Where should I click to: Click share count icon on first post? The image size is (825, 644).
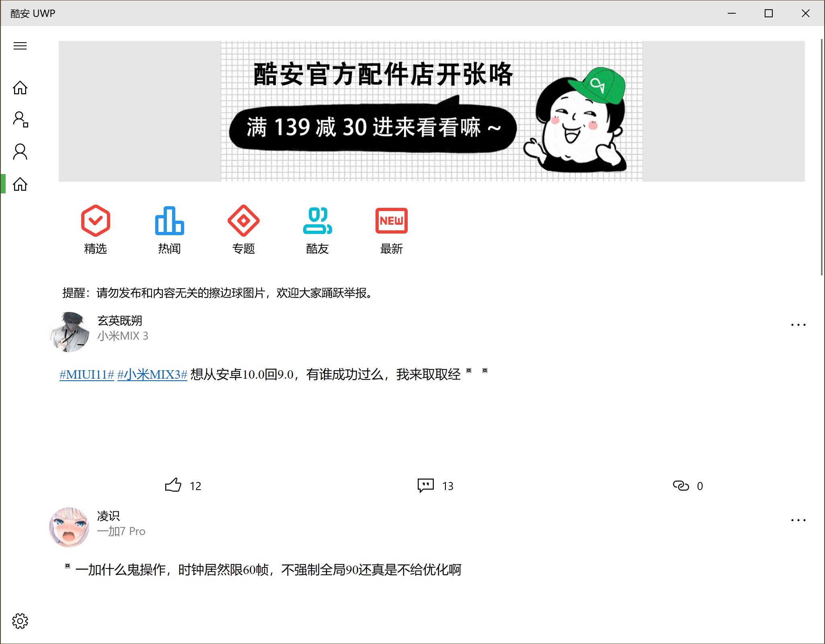[x=681, y=486]
